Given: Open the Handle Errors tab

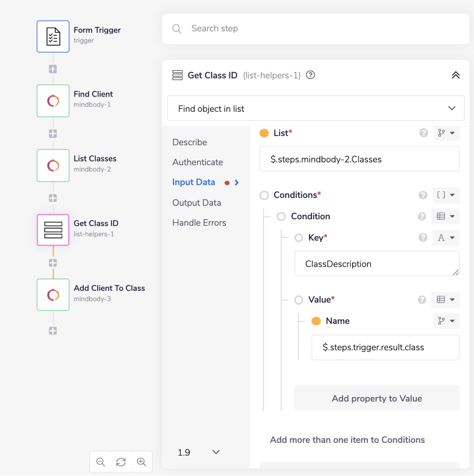Looking at the screenshot, I should pyautogui.click(x=199, y=223).
